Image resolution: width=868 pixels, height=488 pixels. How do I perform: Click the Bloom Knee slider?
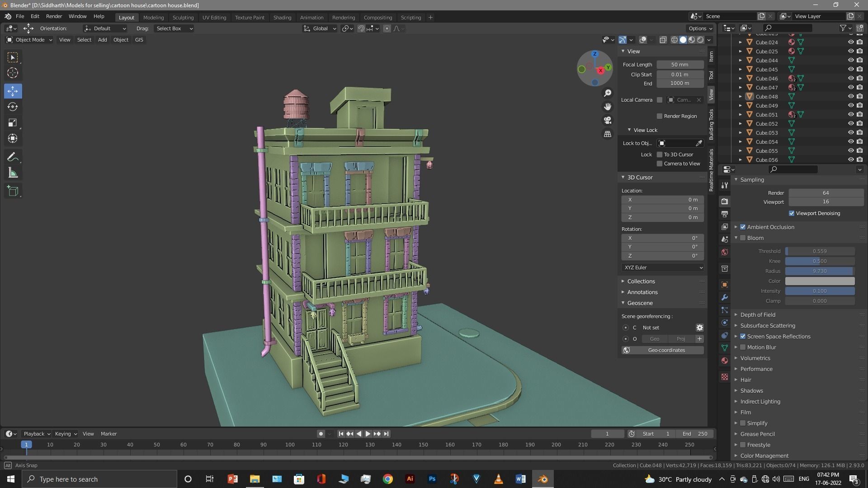click(820, 261)
